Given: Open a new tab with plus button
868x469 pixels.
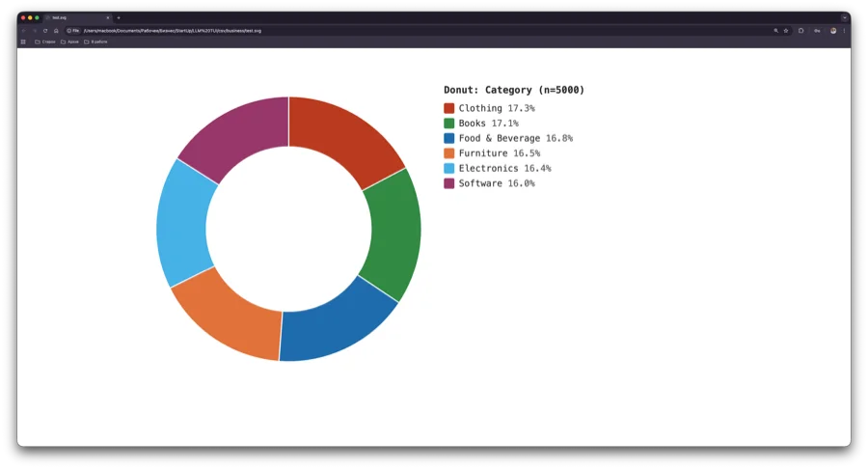Looking at the screenshot, I should 119,17.
